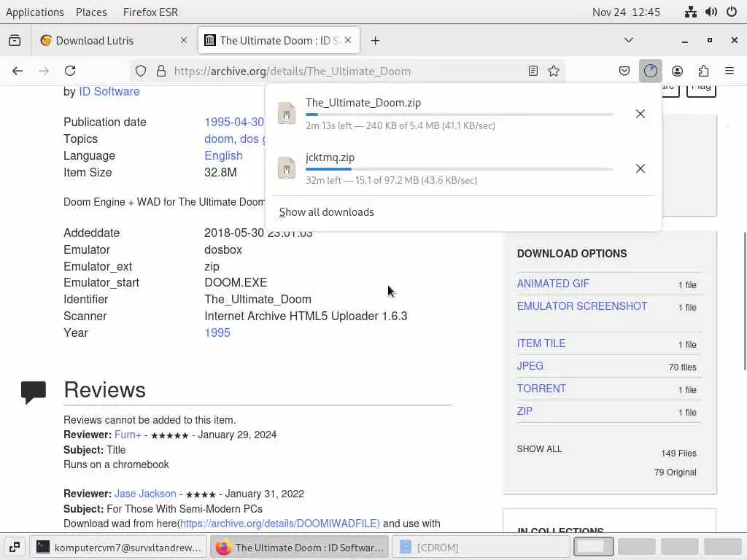Open the 1995-04-30 publication date link
The height and width of the screenshot is (560, 747).
tap(234, 122)
